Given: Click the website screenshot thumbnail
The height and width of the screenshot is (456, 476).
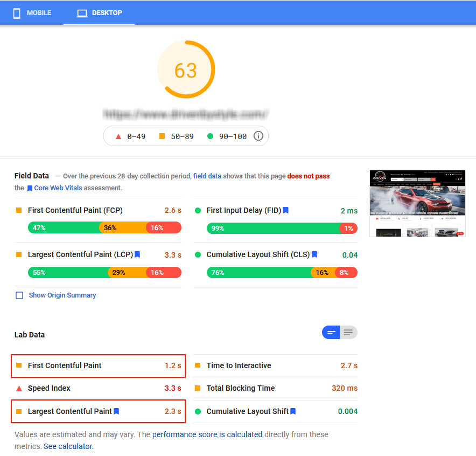Looking at the screenshot, I should click(417, 204).
